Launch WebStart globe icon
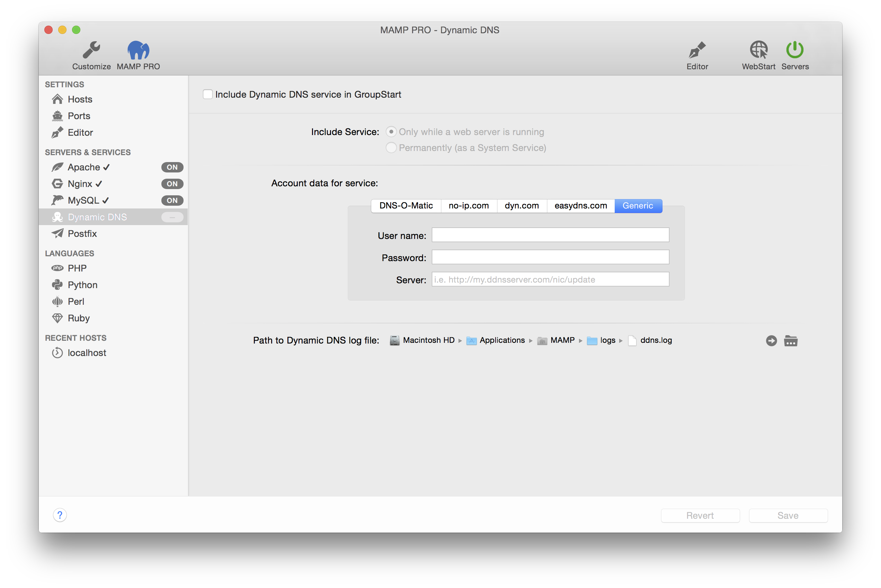Image resolution: width=881 pixels, height=588 pixels. [758, 50]
